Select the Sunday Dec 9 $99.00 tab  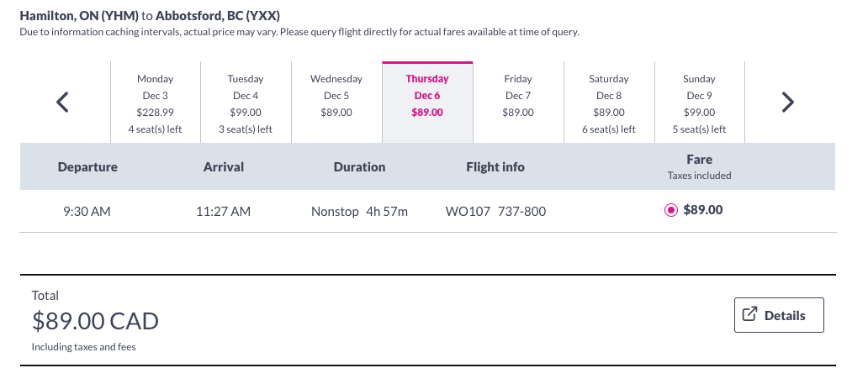700,103
